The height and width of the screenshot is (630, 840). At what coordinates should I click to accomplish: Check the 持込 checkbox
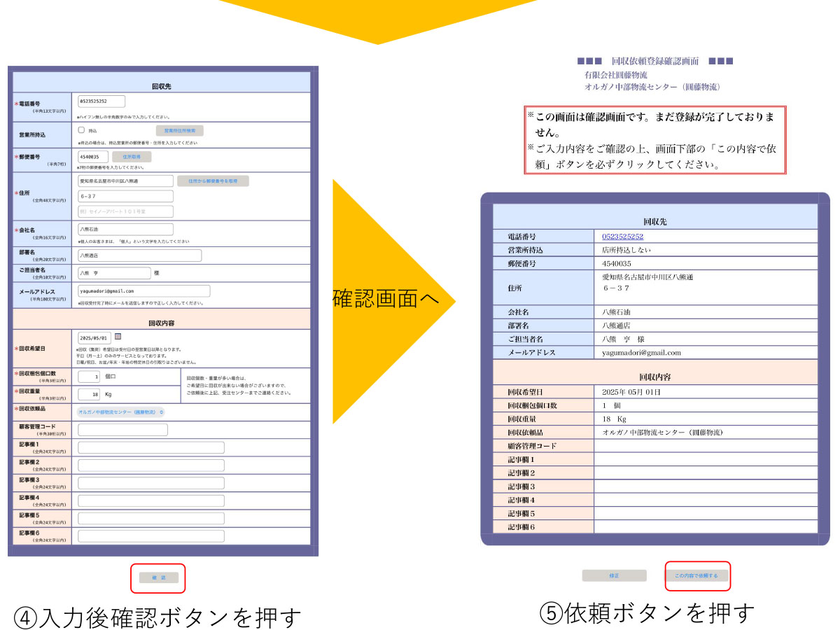point(81,130)
